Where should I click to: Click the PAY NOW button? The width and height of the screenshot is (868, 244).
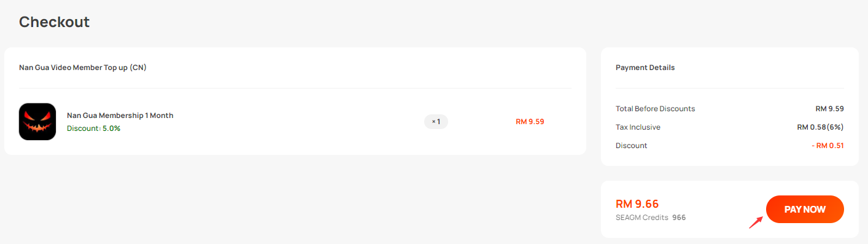[805, 210]
